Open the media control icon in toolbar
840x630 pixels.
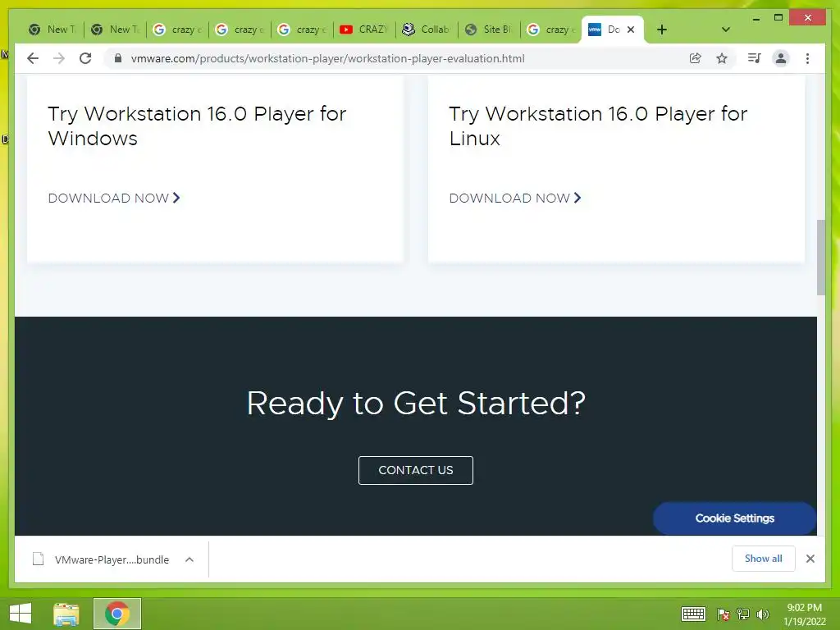pyautogui.click(x=755, y=58)
